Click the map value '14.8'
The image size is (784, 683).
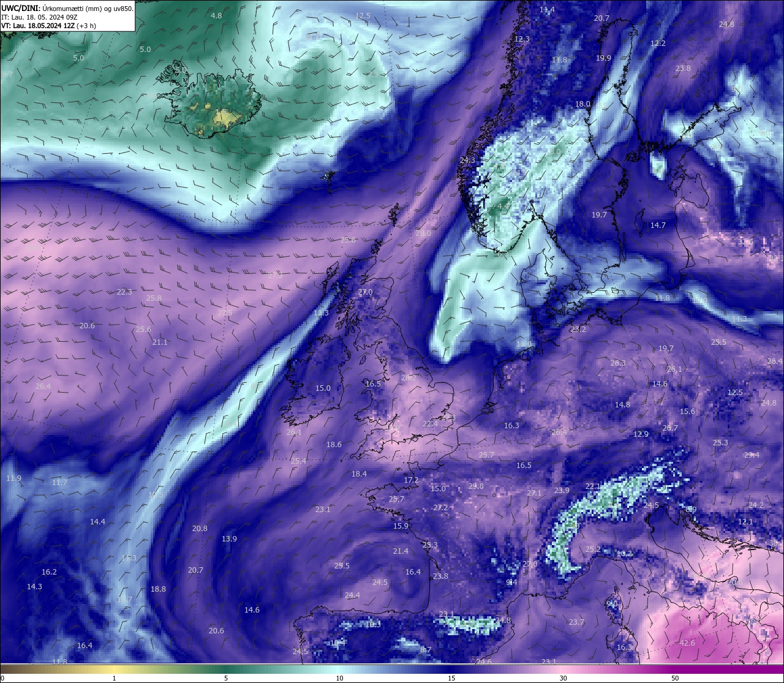[622, 404]
